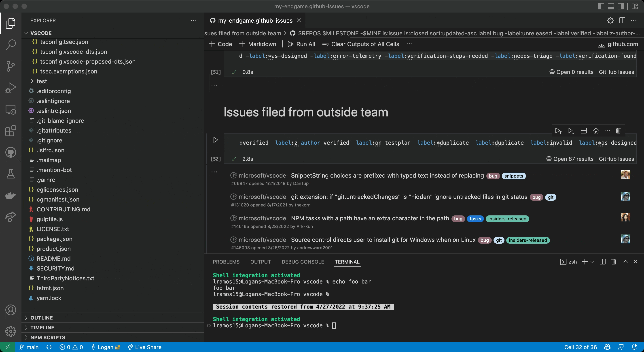Open Run and Debug view
Viewport: 644px width, 352px height.
pos(11,88)
